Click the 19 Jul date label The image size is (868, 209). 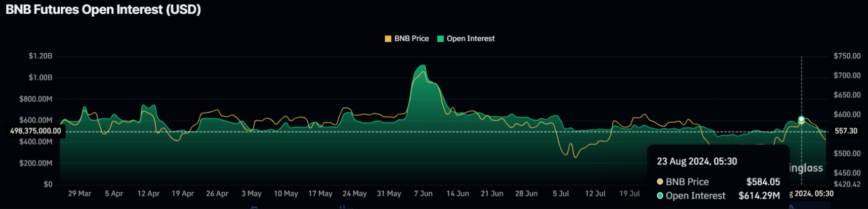point(630,194)
